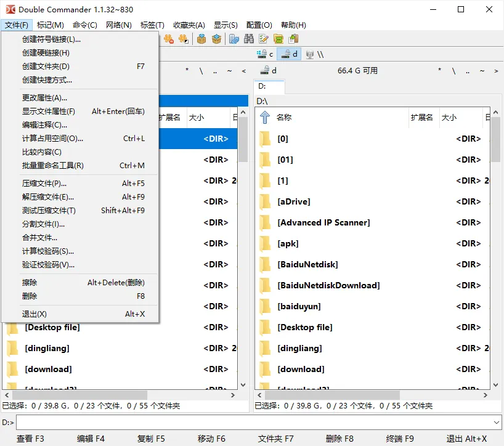Viewport: 504px width, 446px height.
Task: Open network drive \\ in drive bar
Action: pos(315,54)
